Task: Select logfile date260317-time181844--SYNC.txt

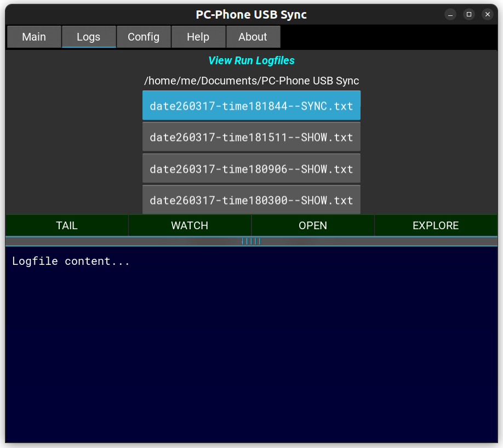Action: point(251,106)
